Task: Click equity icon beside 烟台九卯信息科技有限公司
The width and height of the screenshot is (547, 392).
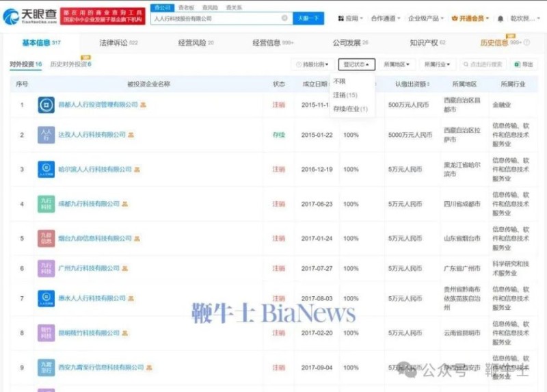Action: point(137,238)
